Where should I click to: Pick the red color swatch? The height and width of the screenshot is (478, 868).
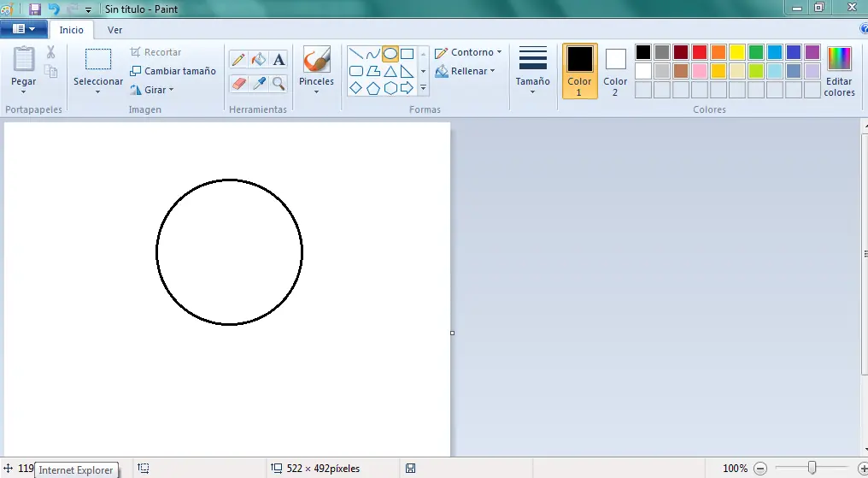pyautogui.click(x=700, y=52)
